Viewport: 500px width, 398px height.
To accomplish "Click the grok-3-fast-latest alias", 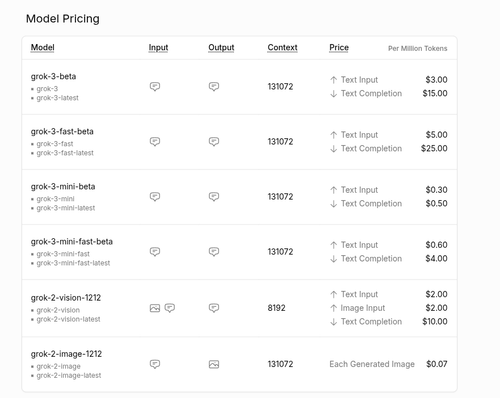I will (65, 153).
